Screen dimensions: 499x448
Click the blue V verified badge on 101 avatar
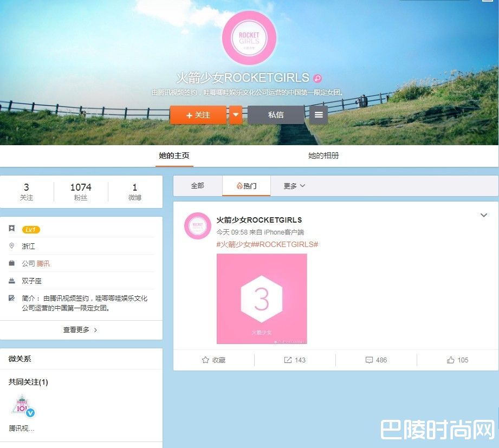[30, 413]
